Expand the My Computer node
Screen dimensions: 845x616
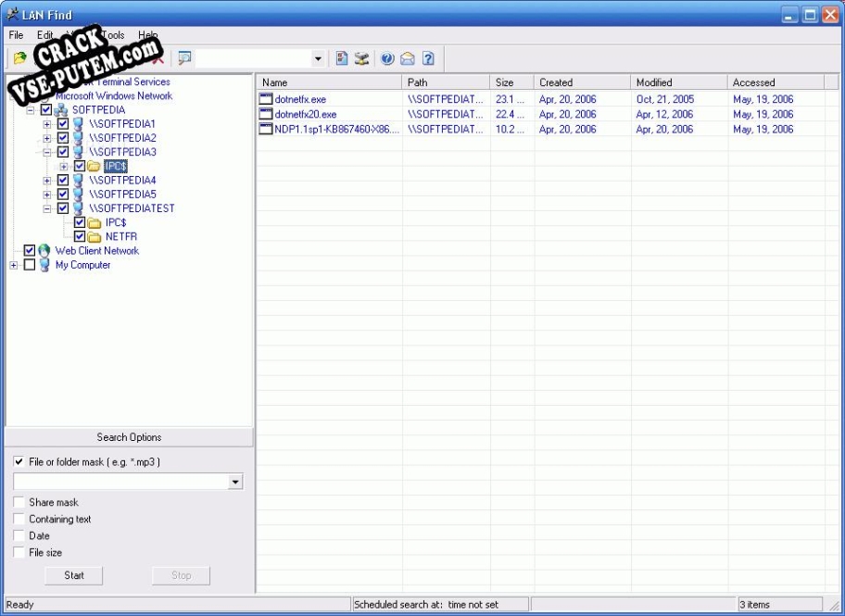pos(14,265)
